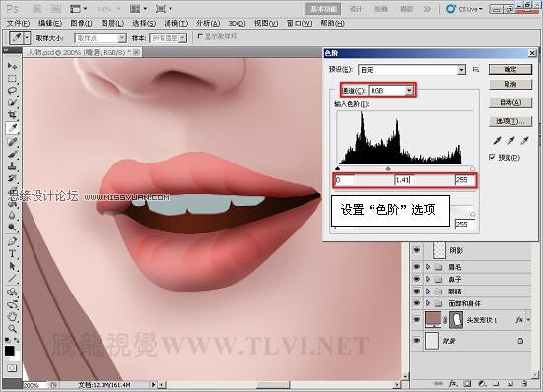The width and height of the screenshot is (543, 392).
Task: Open the 图层(L) menu
Action: (112, 23)
